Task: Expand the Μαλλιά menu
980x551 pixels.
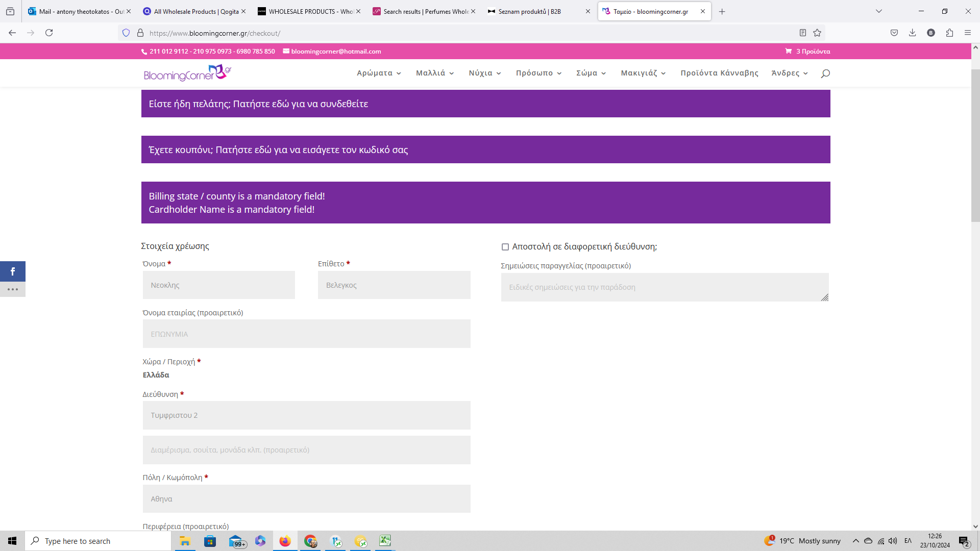Action: (x=435, y=73)
